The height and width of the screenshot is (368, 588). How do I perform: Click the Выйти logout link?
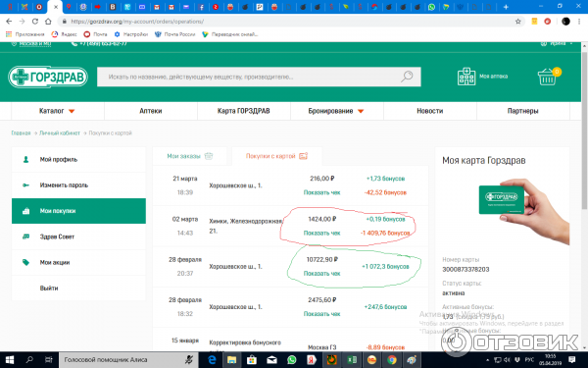point(49,288)
